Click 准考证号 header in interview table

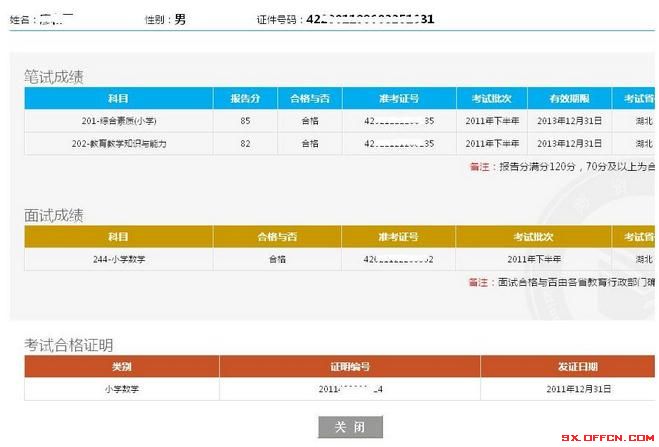398,237
